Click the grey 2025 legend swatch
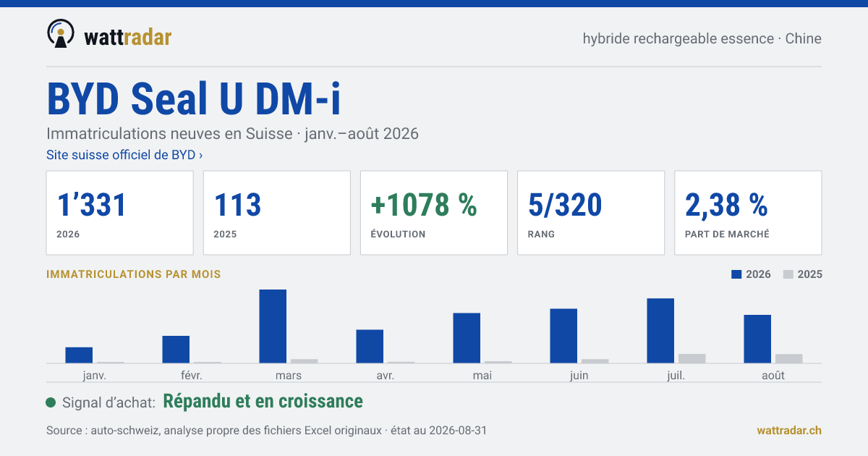 pos(788,274)
